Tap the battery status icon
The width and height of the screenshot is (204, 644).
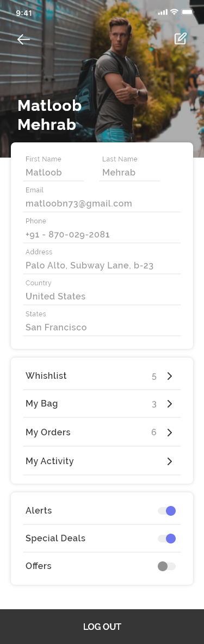pos(187,12)
